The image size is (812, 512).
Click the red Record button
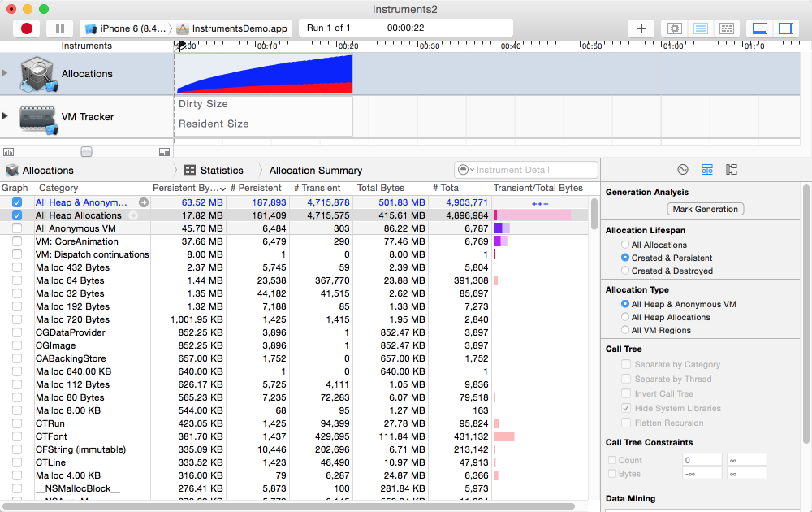(x=27, y=28)
